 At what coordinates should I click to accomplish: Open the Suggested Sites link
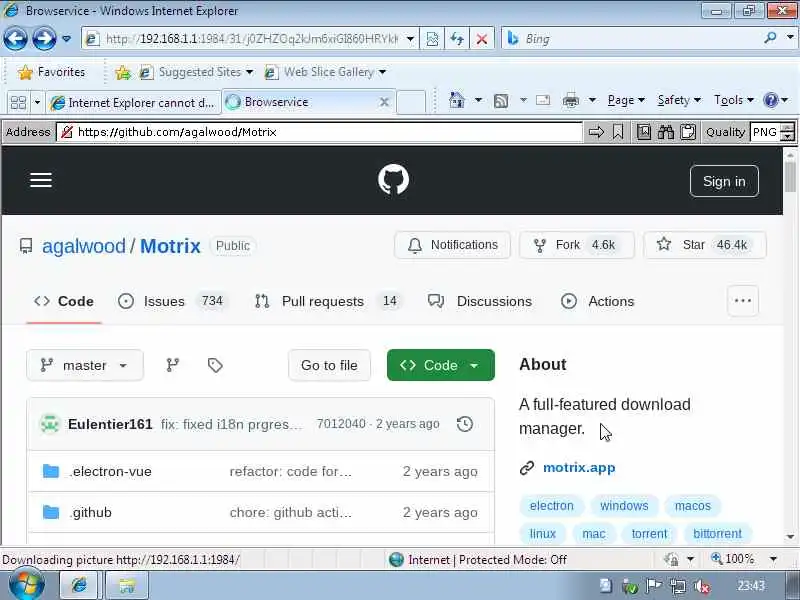click(196, 72)
